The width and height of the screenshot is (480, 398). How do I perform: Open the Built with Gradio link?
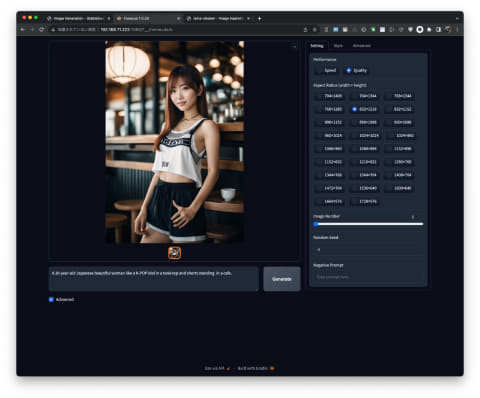(x=256, y=368)
